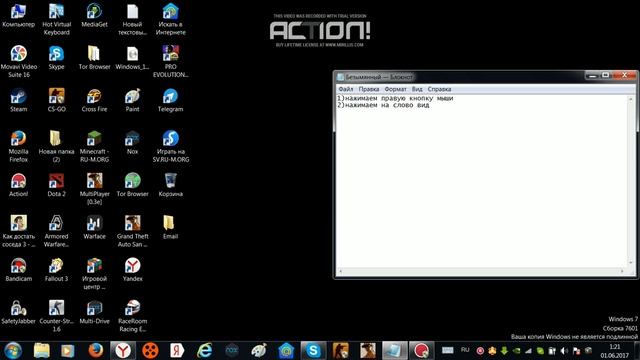Viewport: 640px width, 360px height.
Task: Select the Action! desktop shortcut
Action: click(18, 185)
